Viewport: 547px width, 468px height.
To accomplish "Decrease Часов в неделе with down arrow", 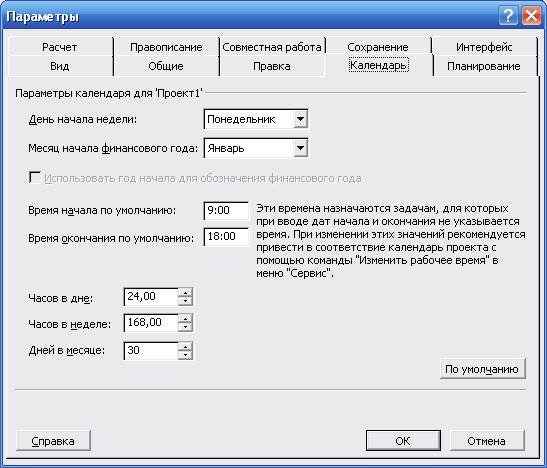I will [185, 327].
